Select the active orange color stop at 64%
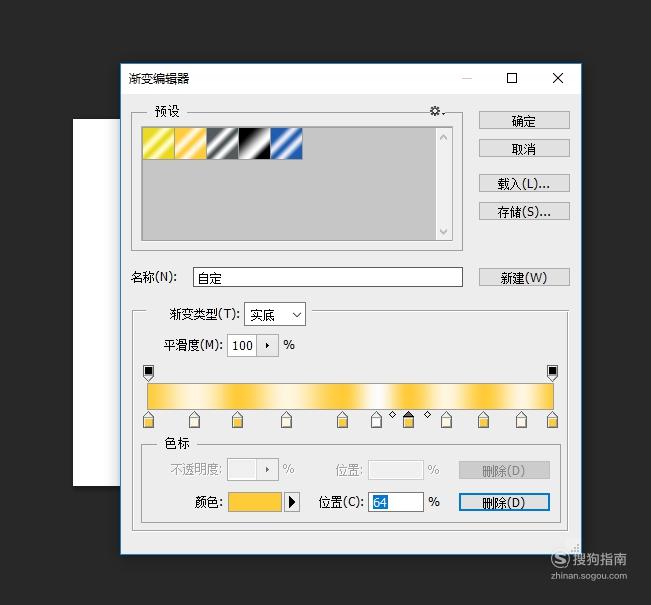The height and width of the screenshot is (605, 651). pyautogui.click(x=409, y=420)
